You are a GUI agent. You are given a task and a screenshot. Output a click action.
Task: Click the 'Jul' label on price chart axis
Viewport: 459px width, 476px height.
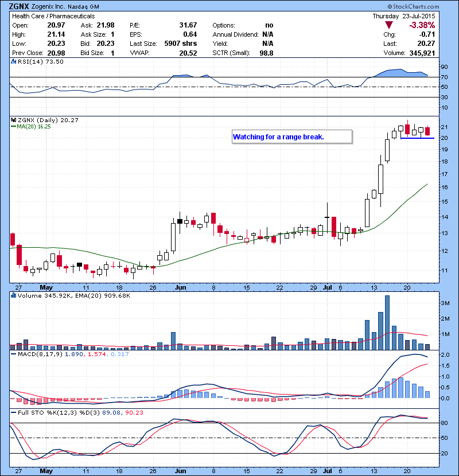[x=327, y=287]
